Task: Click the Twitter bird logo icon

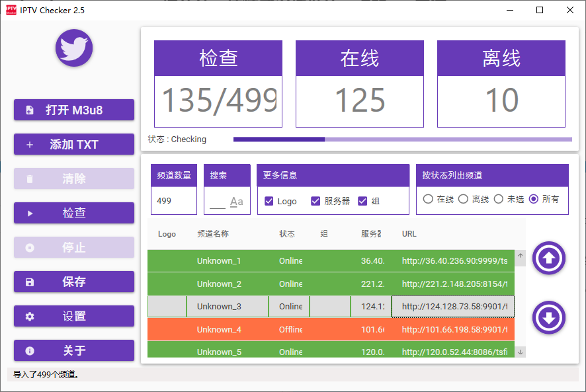Action: (74, 48)
